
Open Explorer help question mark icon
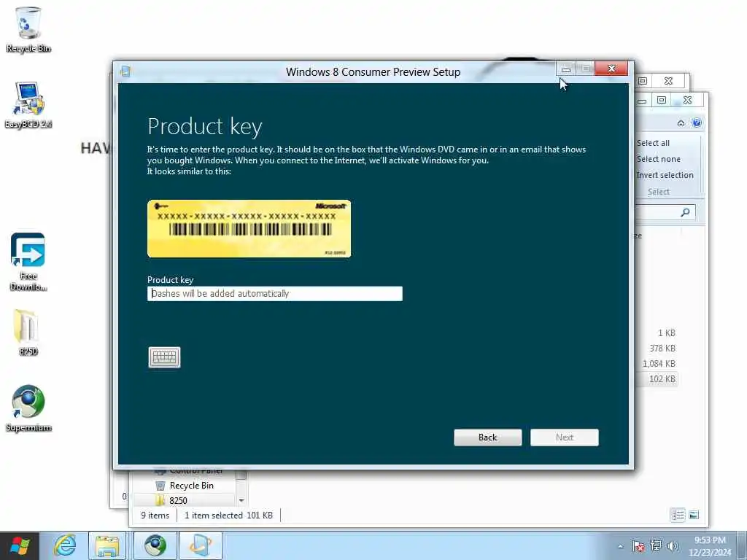697,122
